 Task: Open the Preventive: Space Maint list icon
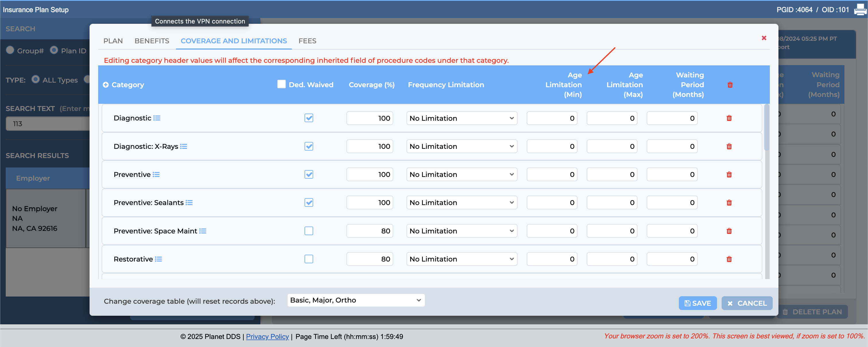tap(203, 231)
